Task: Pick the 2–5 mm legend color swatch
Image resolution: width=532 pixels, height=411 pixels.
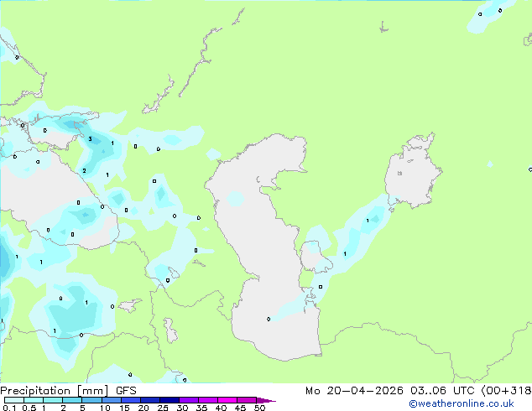Action: tap(72, 400)
